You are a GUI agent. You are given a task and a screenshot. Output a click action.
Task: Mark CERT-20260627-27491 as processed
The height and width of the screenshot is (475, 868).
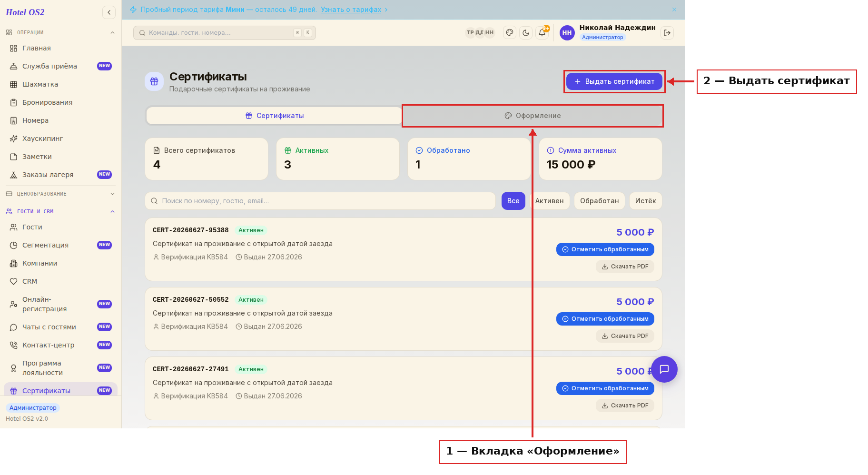click(x=605, y=388)
